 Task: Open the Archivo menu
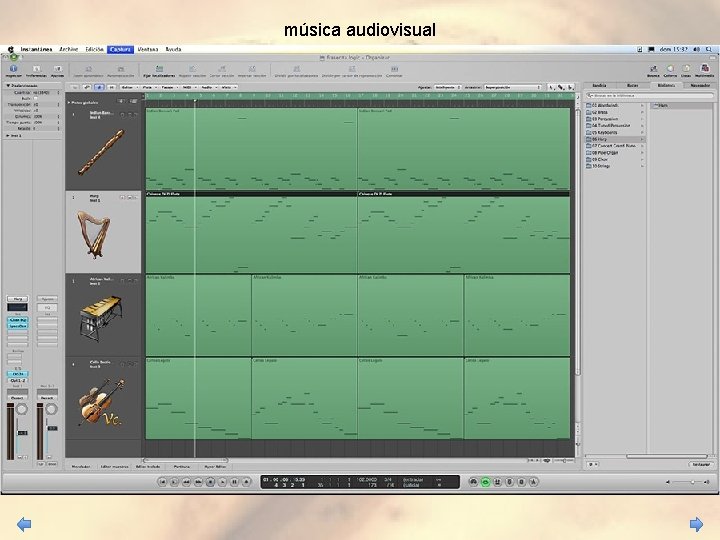click(68, 49)
